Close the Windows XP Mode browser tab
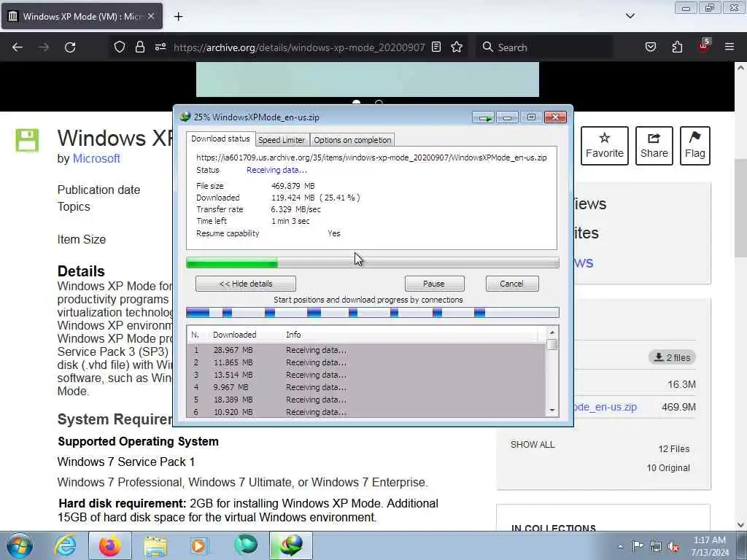The image size is (747, 560). point(150,16)
